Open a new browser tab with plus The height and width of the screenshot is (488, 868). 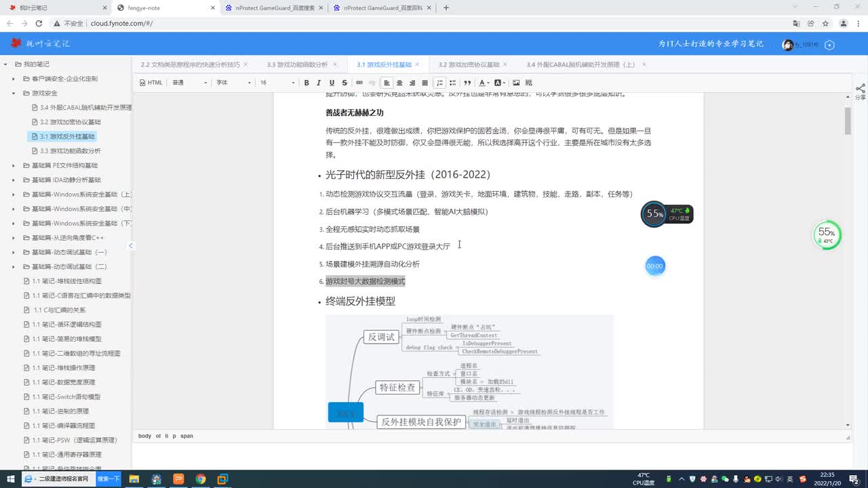click(446, 8)
